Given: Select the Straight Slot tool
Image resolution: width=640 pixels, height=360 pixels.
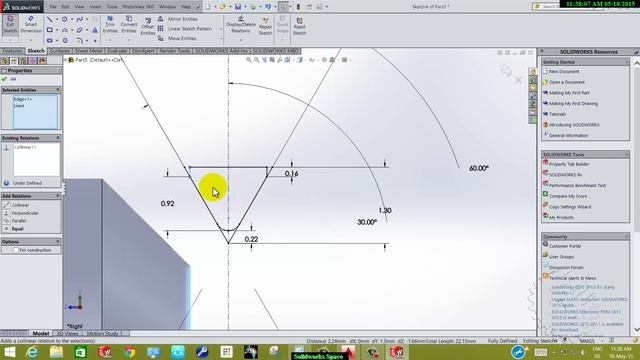Looking at the screenshot, I should (x=49, y=40).
